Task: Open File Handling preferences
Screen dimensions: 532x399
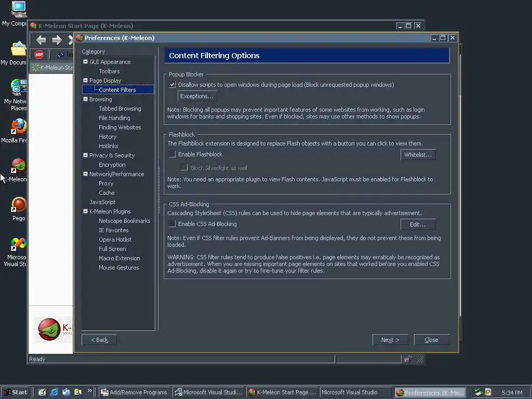Action: 114,118
